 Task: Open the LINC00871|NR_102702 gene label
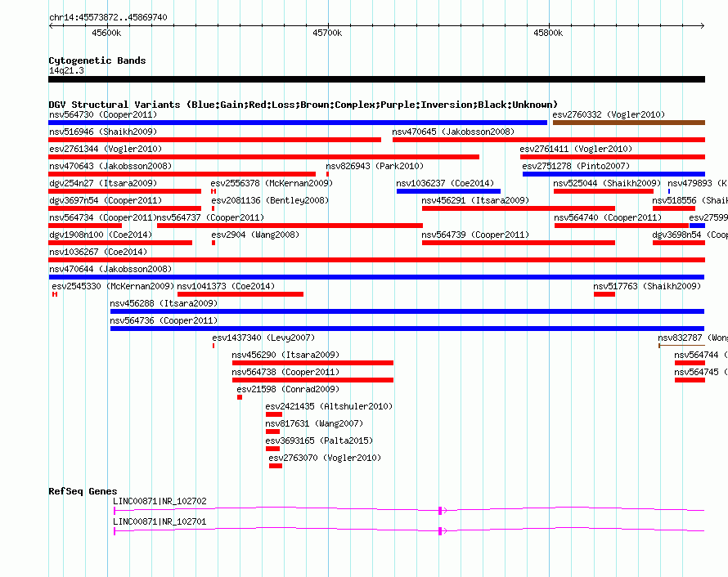pos(160,501)
